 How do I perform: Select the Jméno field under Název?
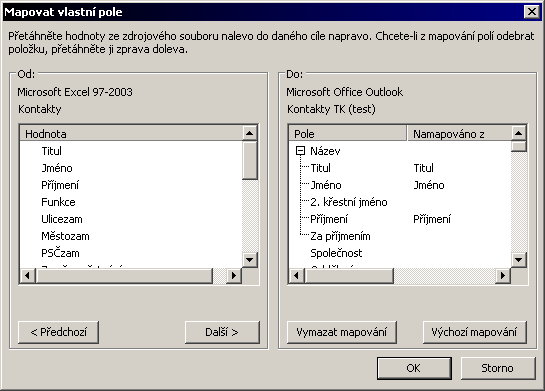pos(326,185)
